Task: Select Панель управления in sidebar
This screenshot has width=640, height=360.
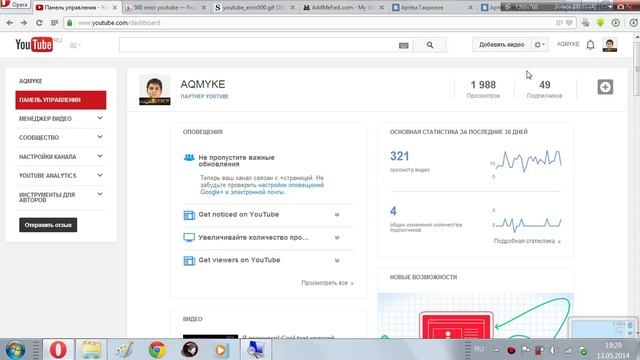Action: coord(61,100)
